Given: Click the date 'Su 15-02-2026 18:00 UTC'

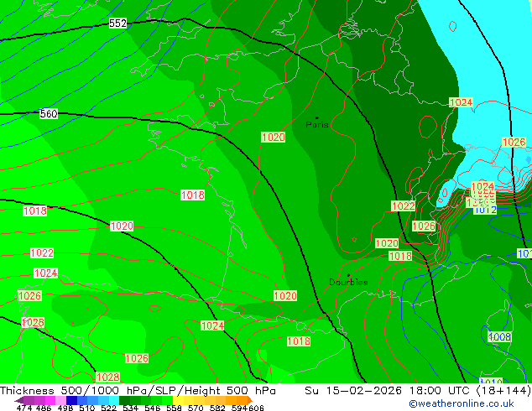Looking at the screenshot, I should (389, 391).
